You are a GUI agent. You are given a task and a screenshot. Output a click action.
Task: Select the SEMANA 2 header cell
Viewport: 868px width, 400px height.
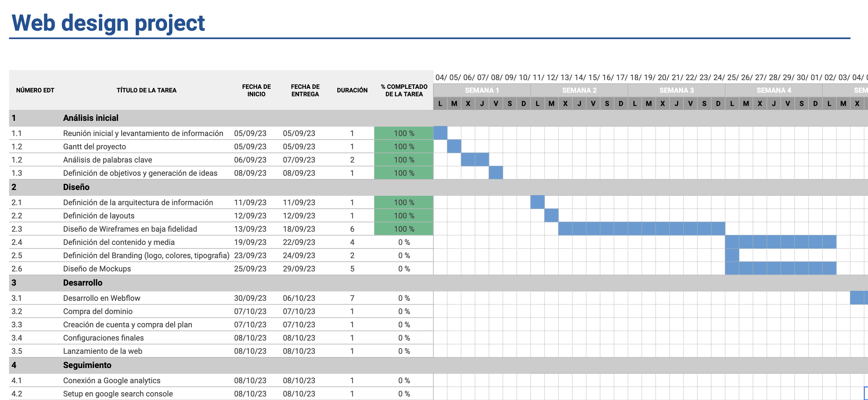point(579,90)
